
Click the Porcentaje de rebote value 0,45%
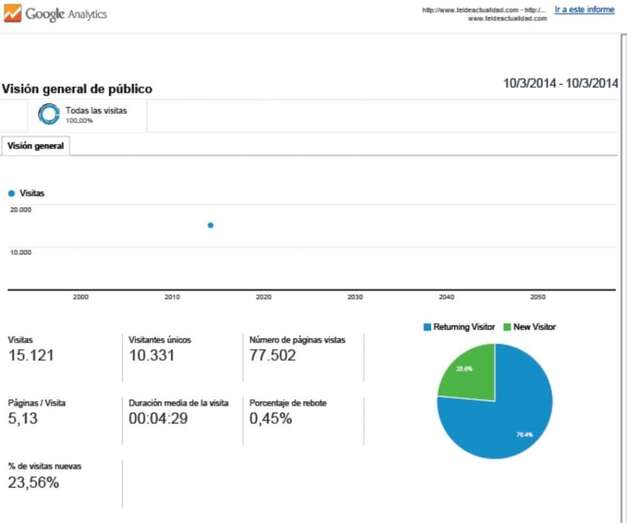click(270, 419)
